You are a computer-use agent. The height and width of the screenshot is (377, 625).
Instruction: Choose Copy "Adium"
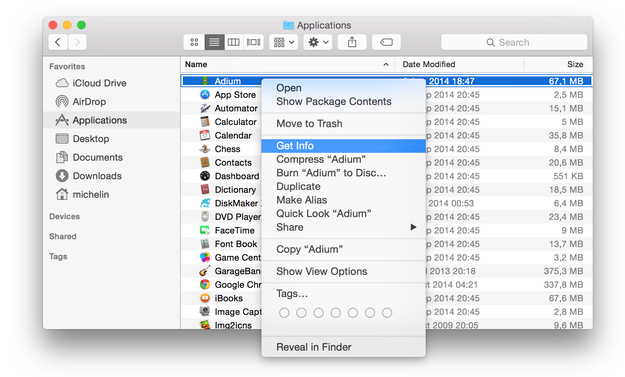[x=344, y=249]
